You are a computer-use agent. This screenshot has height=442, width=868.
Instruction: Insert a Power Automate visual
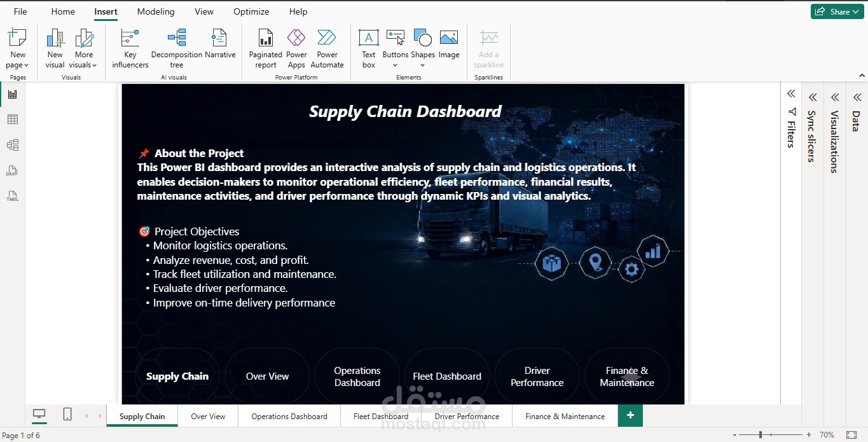pyautogui.click(x=327, y=48)
